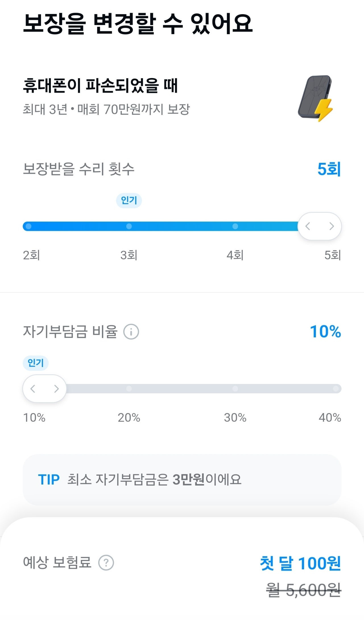This screenshot has width=364, height=620.
Task: Tap the 첫 달 100원 price text
Action: pyautogui.click(x=300, y=563)
